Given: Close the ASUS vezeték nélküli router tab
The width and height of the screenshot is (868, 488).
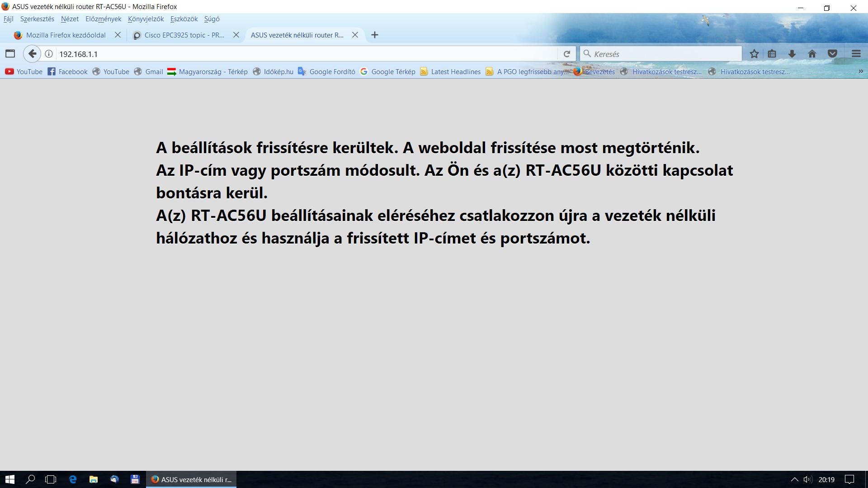Looking at the screenshot, I should [x=355, y=35].
